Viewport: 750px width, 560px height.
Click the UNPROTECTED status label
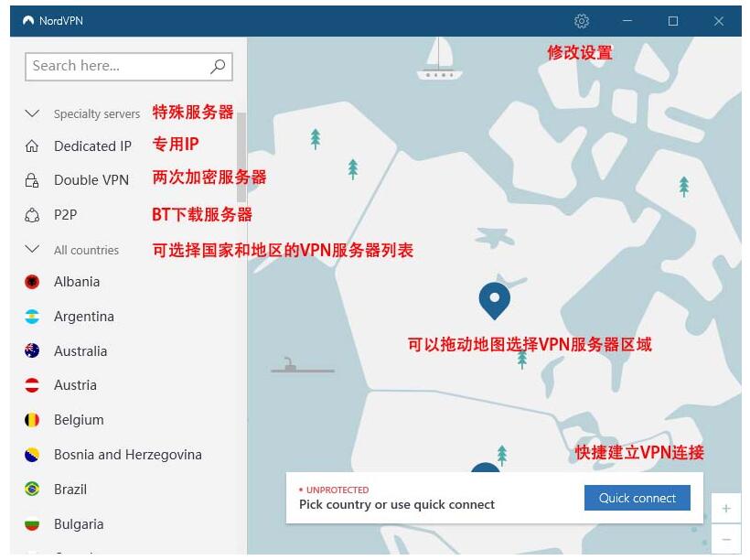point(337,490)
